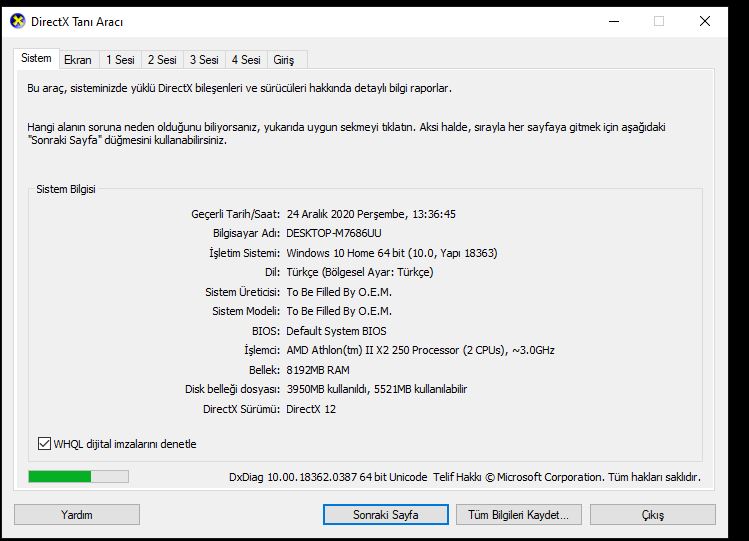
Task: Click the Sonraki Sayfa button
Action: pyautogui.click(x=385, y=515)
